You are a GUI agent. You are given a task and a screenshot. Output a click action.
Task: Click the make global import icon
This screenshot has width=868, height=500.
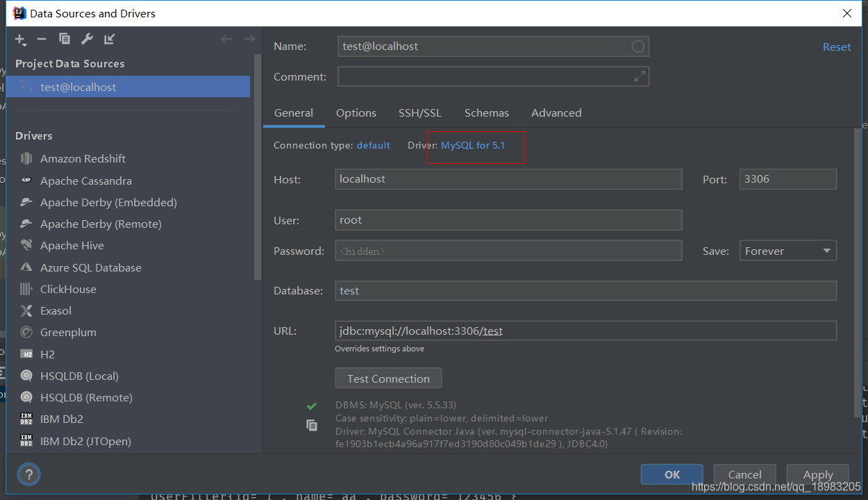pyautogui.click(x=110, y=39)
